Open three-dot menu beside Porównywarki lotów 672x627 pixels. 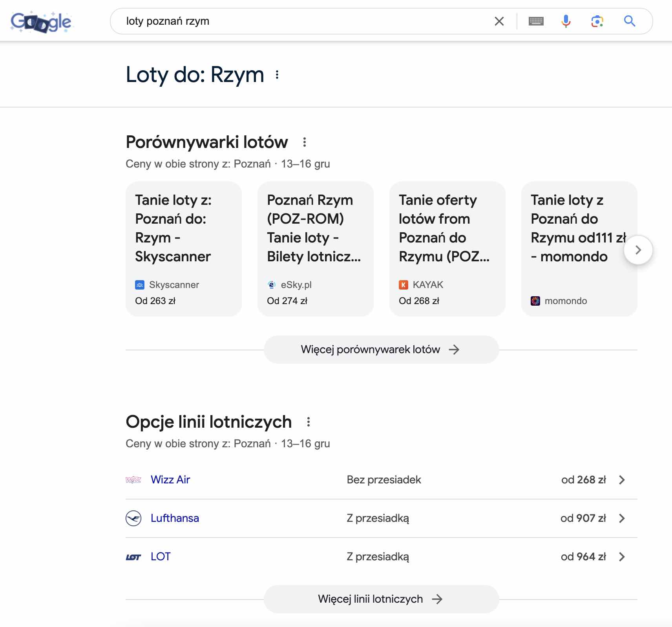(x=304, y=142)
